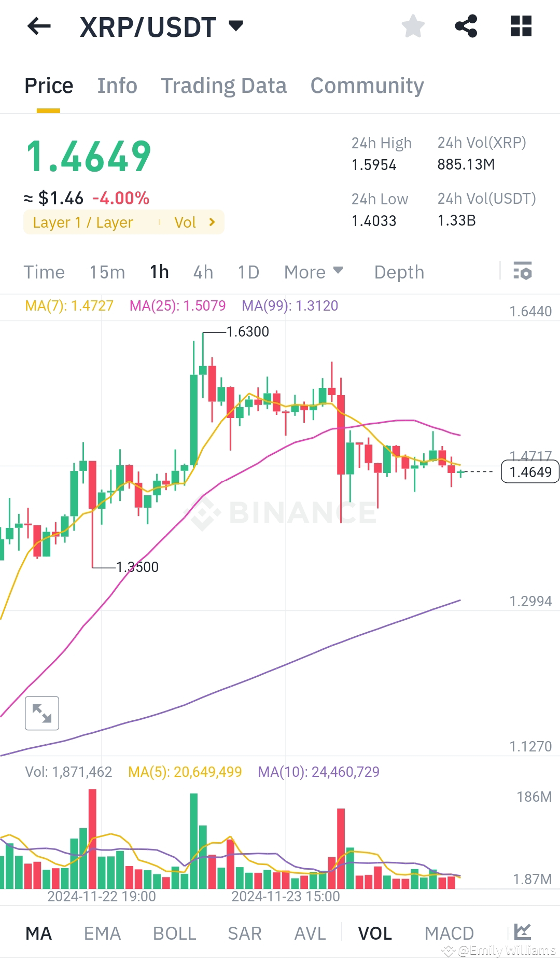The width and height of the screenshot is (560, 962).
Task: Expand the chart to fullscreen
Action: tap(41, 713)
